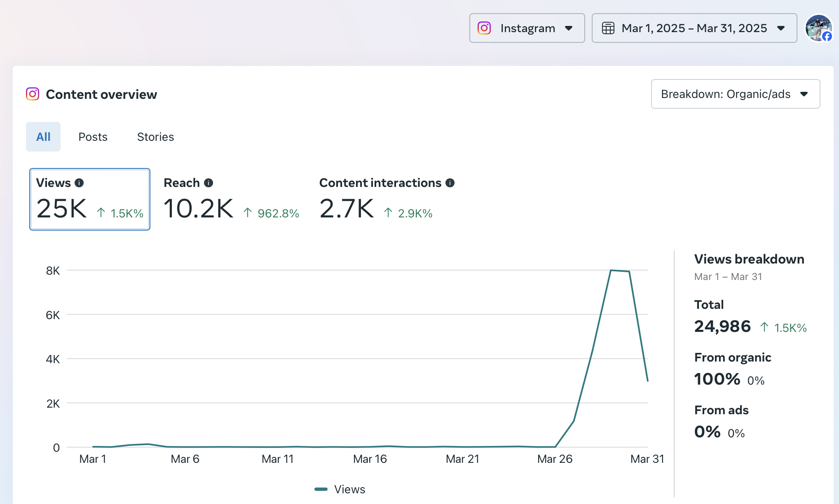
Task: Click the Views legend color marker
Action: [x=321, y=489]
